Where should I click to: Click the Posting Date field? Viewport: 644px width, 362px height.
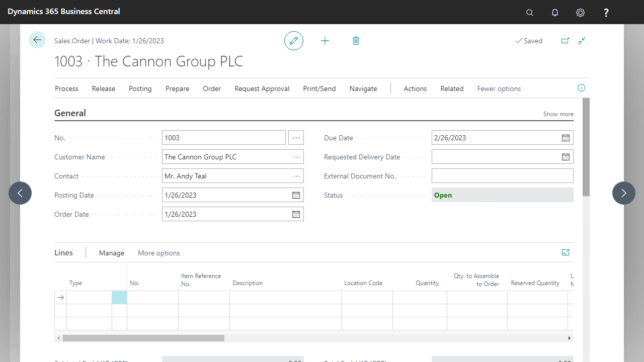pyautogui.click(x=233, y=195)
